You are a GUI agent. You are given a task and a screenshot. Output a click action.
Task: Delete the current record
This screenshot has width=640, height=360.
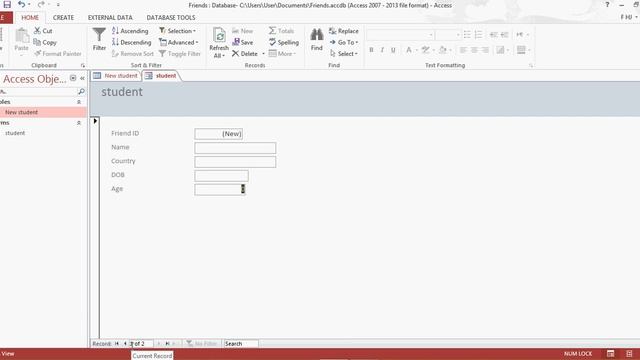(x=245, y=54)
